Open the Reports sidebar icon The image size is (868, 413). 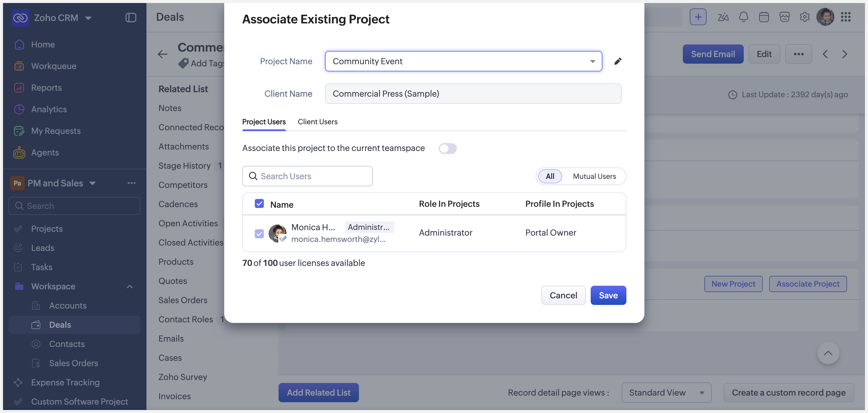pos(19,87)
